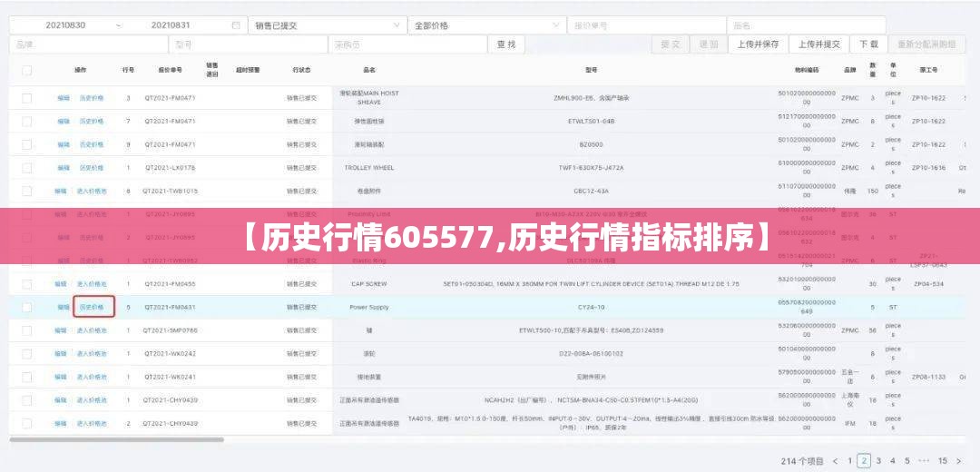
Task: Focus the 采购员 input field
Action: [407, 44]
